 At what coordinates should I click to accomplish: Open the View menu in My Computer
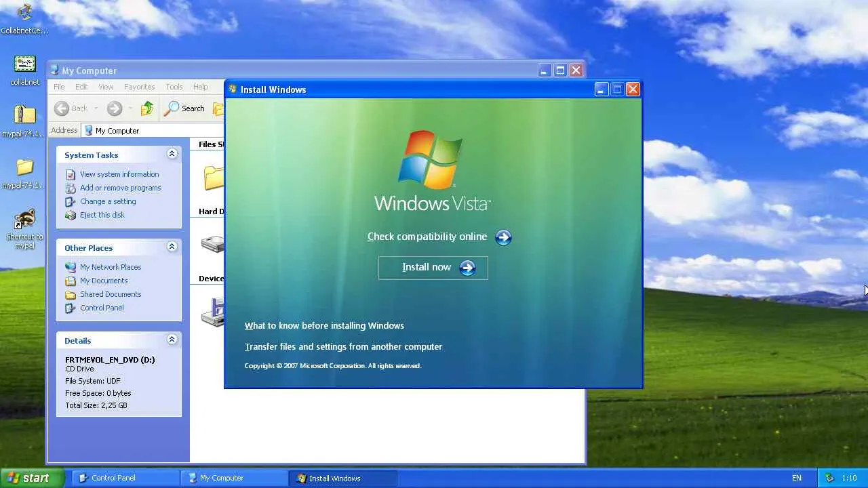coord(106,87)
